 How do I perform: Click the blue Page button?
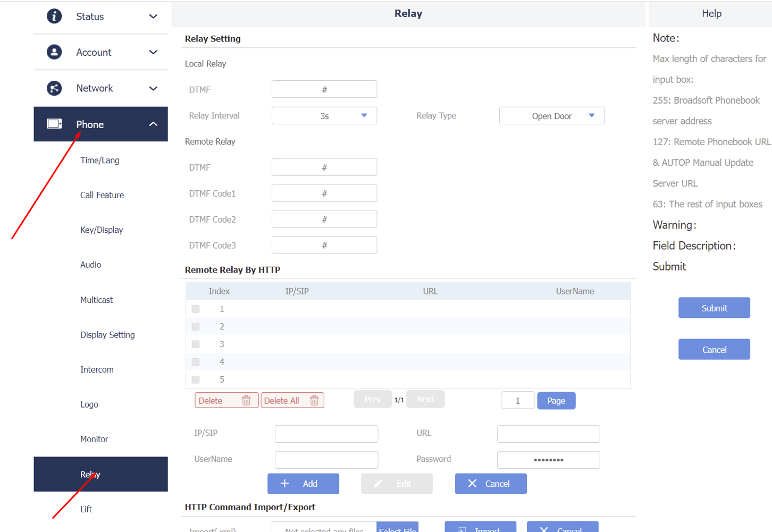[556, 401]
